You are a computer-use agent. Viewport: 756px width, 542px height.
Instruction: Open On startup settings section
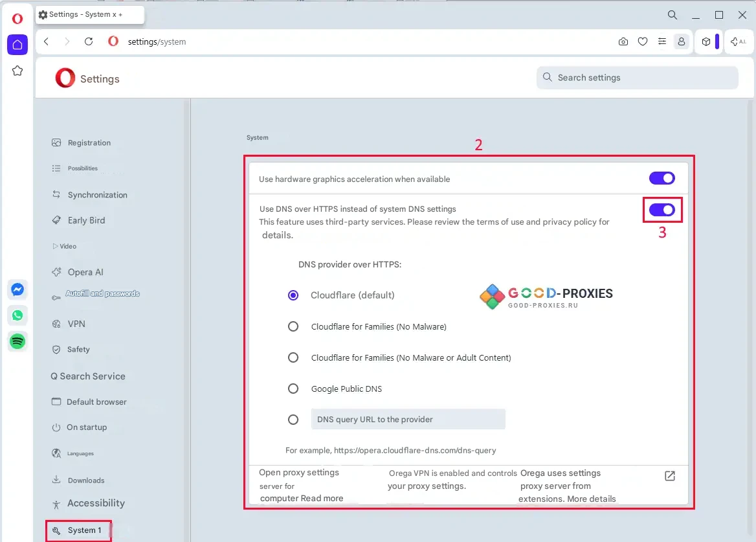point(80,427)
